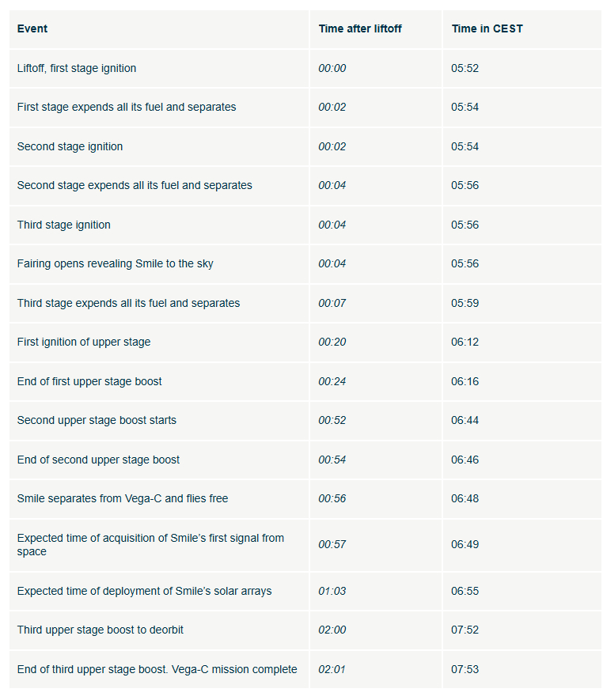Click the 'Time after liftoff' column header
The image size is (607, 700).
point(360,28)
